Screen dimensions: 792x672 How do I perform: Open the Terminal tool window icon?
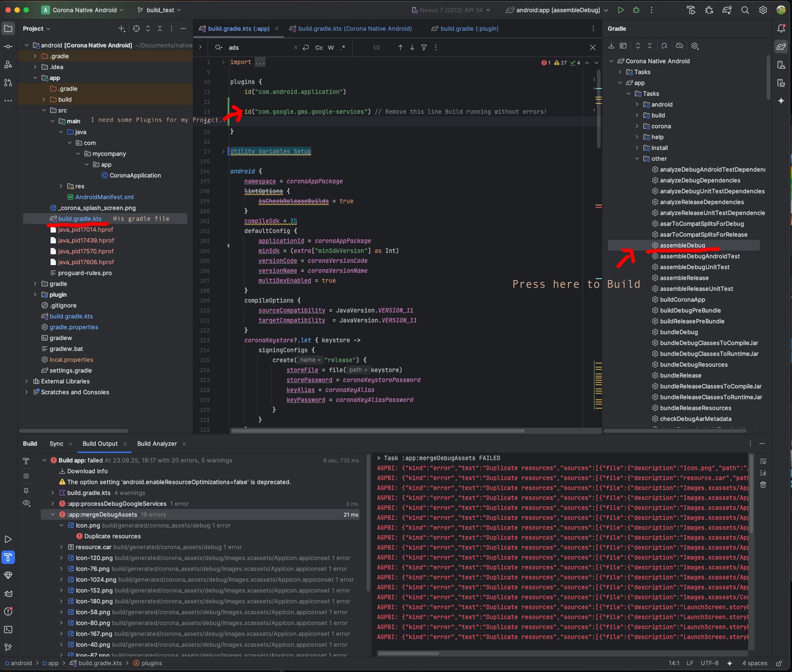point(8,630)
